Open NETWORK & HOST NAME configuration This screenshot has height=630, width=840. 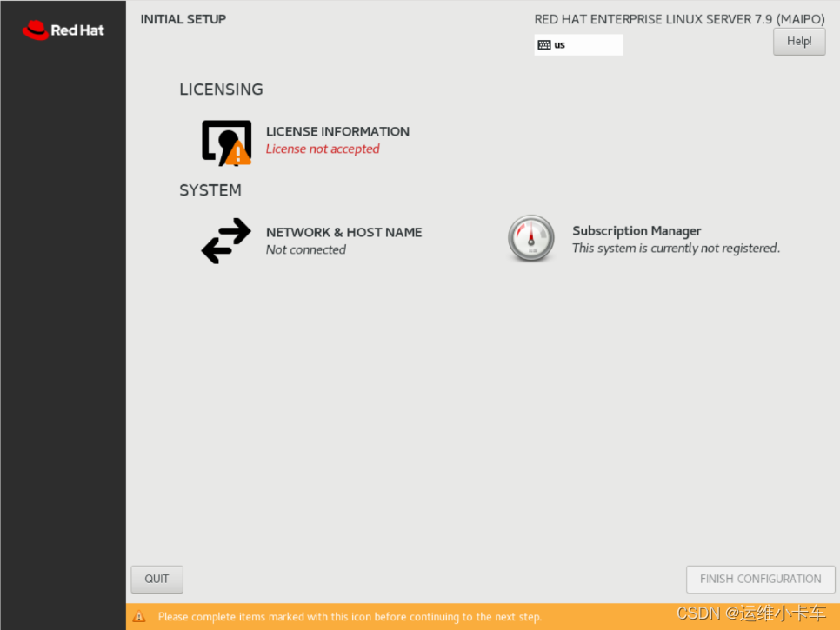pyautogui.click(x=344, y=232)
